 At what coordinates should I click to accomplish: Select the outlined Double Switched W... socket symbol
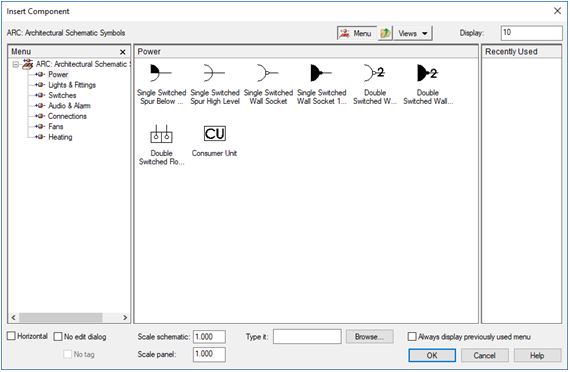375,73
